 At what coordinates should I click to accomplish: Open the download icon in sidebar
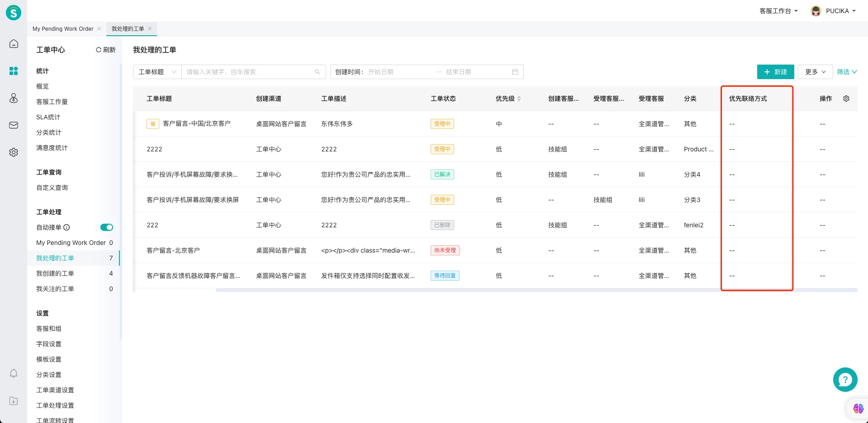(x=14, y=401)
